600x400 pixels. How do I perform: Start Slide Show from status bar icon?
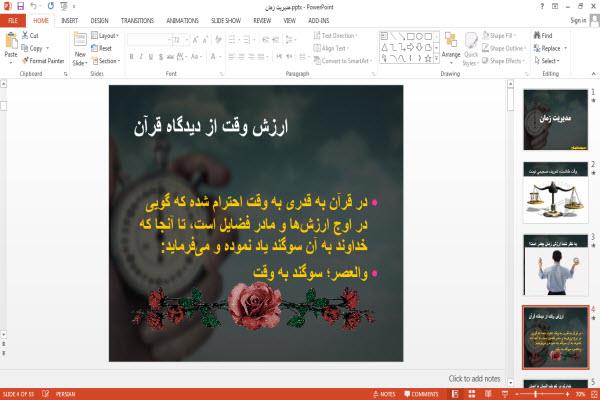(x=505, y=394)
